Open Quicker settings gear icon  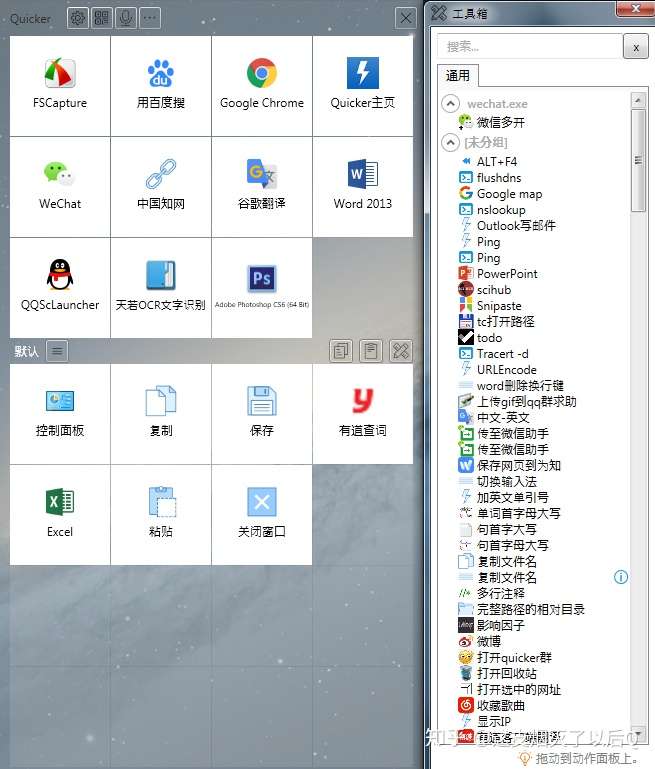pyautogui.click(x=77, y=19)
